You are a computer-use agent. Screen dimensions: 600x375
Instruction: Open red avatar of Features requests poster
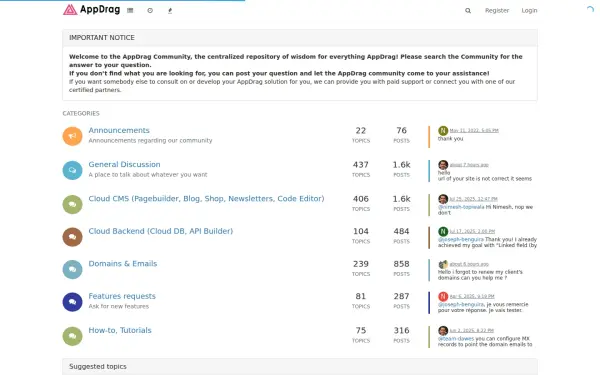[443, 297]
